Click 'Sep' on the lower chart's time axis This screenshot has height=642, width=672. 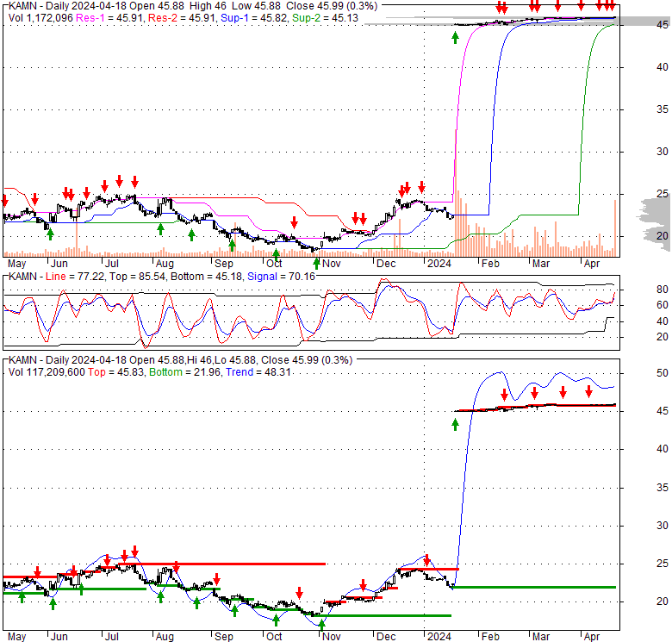click(224, 637)
